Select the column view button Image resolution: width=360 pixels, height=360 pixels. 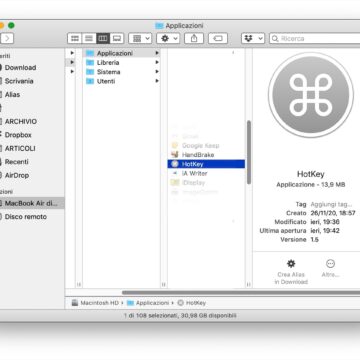103,38
